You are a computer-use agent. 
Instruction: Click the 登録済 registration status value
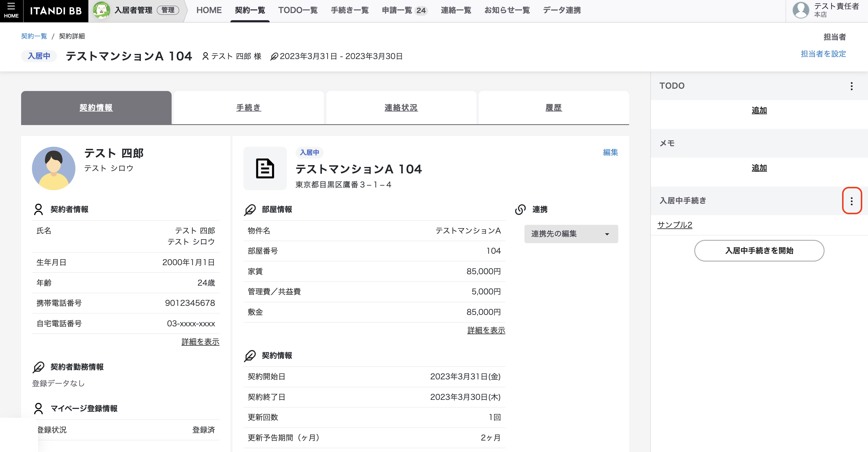pos(204,430)
